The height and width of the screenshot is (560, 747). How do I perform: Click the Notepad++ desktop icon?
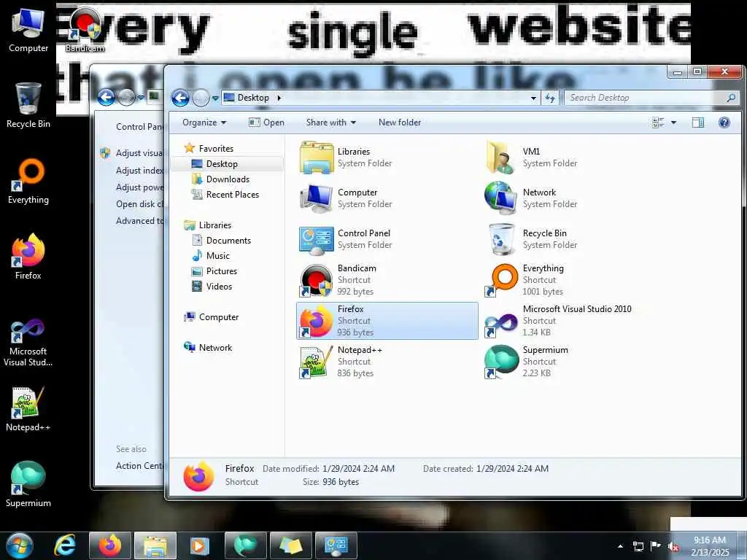28,410
